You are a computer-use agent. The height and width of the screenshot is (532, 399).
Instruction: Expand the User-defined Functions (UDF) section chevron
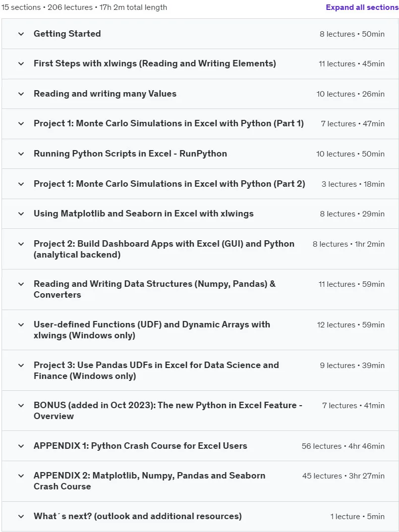coord(21,325)
